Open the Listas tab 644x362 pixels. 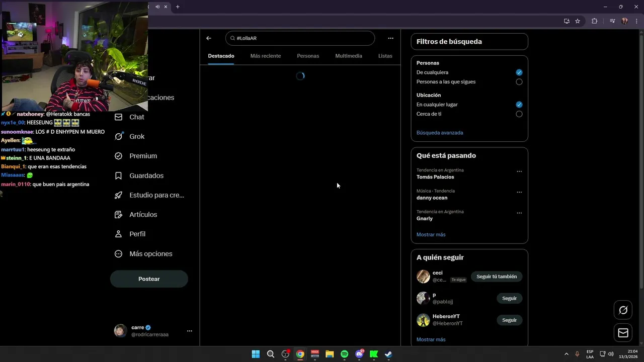[385, 56]
